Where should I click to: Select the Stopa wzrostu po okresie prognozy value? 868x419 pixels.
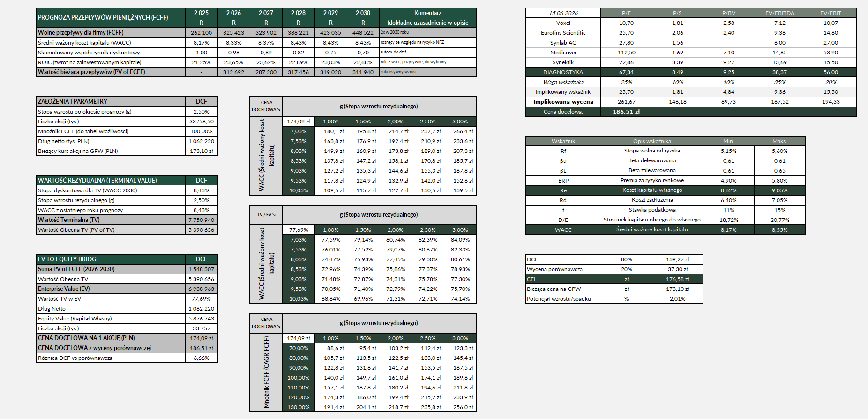[x=202, y=112]
